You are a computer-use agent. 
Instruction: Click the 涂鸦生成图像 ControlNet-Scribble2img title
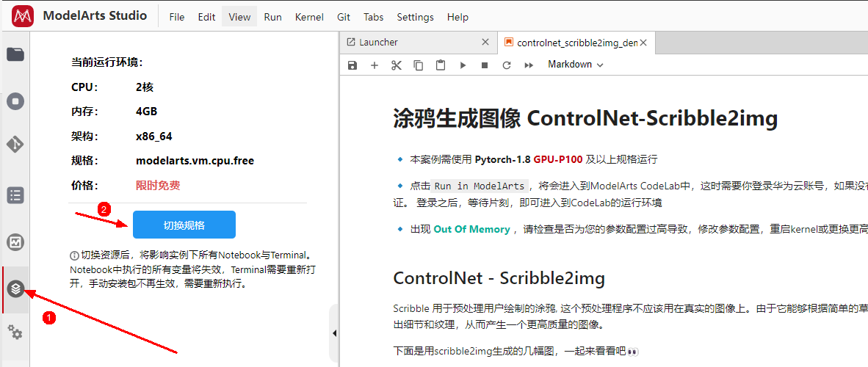pyautogui.click(x=586, y=118)
